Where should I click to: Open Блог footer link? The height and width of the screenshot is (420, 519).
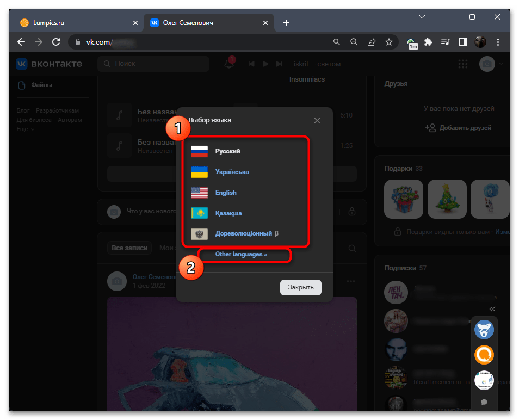pyautogui.click(x=23, y=110)
